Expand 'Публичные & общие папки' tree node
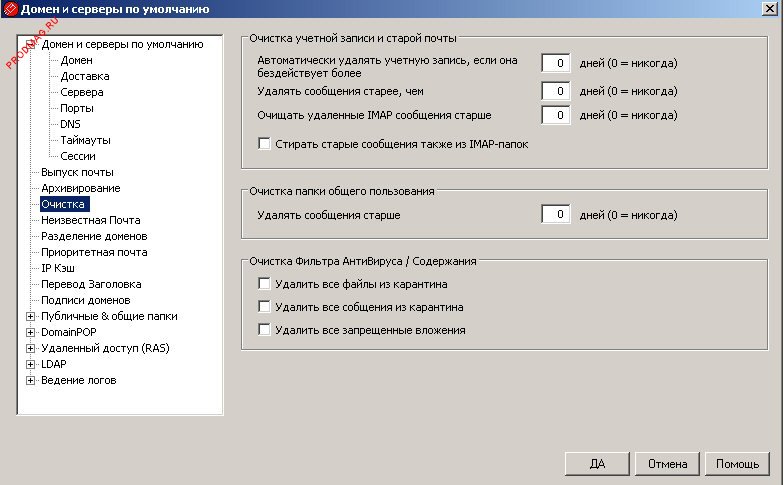This screenshot has height=485, width=784. pos(30,316)
